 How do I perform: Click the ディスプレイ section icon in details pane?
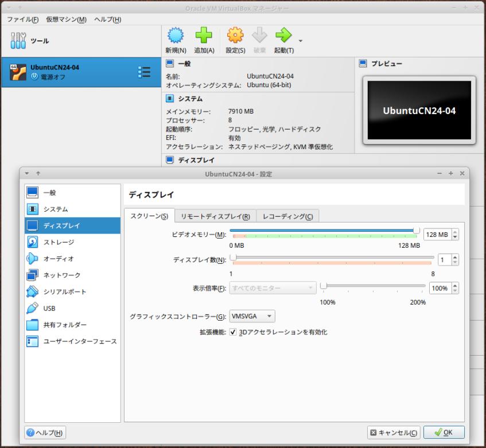coord(170,160)
